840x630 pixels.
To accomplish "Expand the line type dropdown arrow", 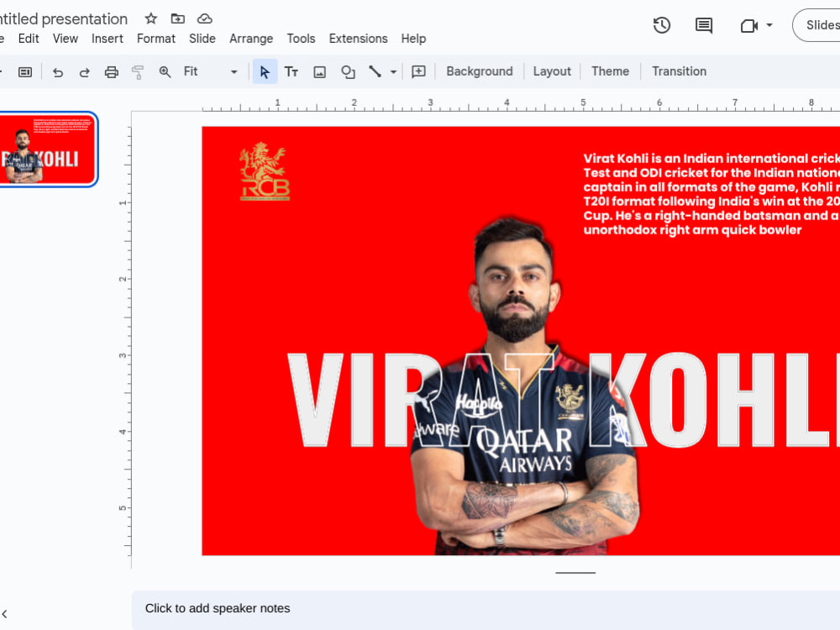I will click(393, 71).
